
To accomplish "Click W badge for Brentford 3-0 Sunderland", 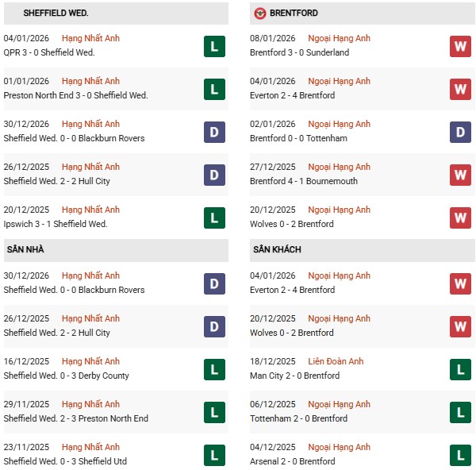I will tap(460, 46).
